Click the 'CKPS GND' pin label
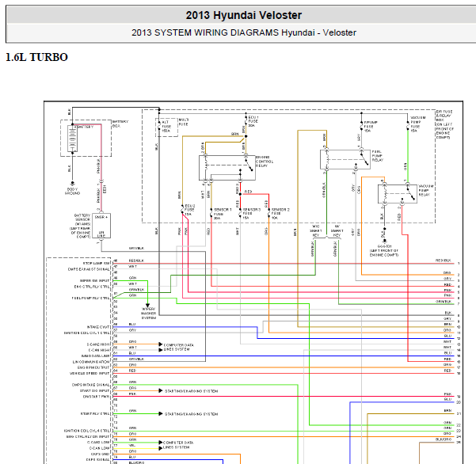Image resolution: width=476 pixels, height=464 pixels. (x=100, y=454)
